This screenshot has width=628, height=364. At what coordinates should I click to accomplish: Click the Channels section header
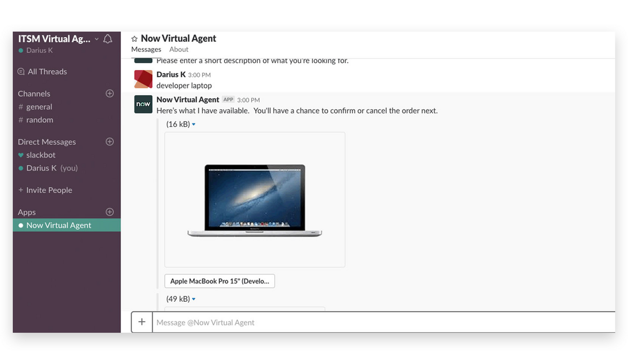[x=34, y=94]
